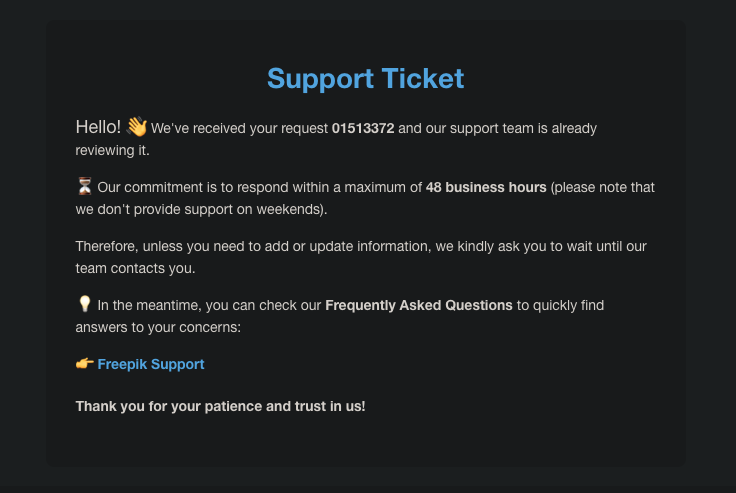Viewport: 736px width, 493px height.
Task: Click the waving hand emoji
Action: 137,127
